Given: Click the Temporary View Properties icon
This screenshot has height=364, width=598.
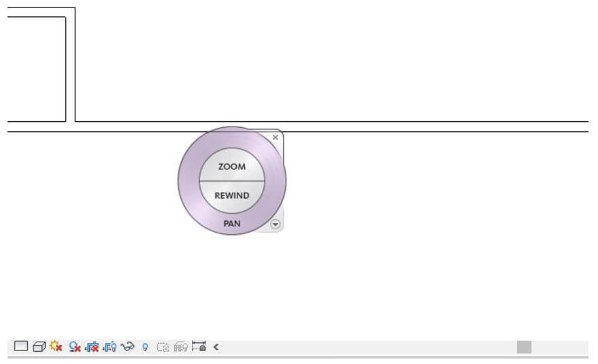Looking at the screenshot, I should pos(163,347).
